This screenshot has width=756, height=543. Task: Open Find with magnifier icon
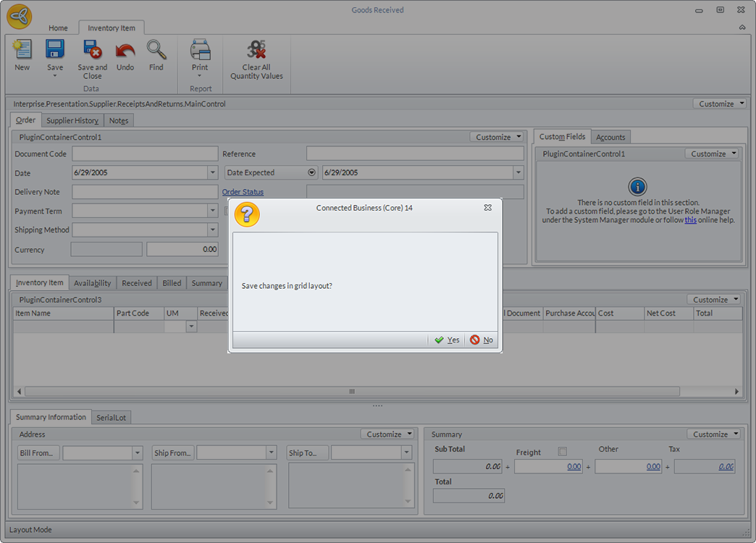click(156, 50)
